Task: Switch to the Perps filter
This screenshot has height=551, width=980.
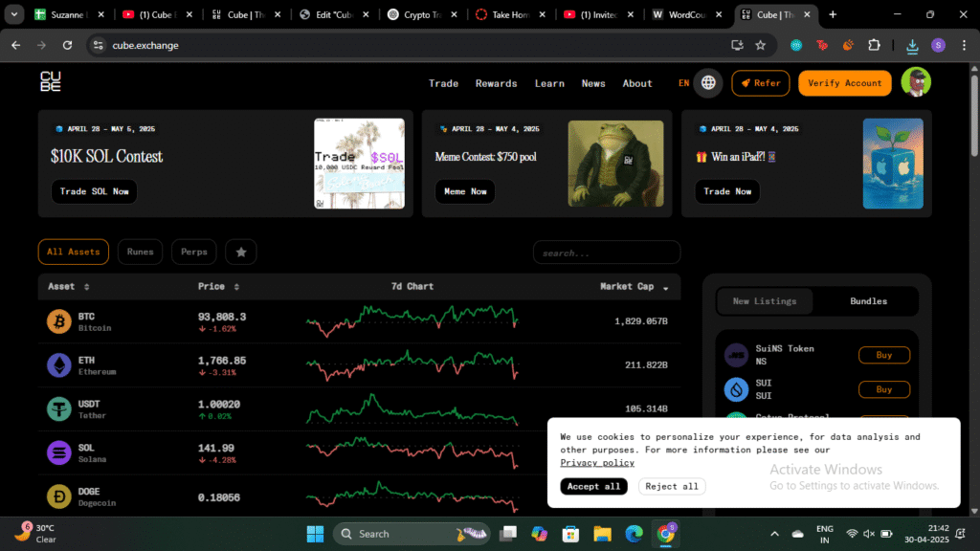Action: pos(193,252)
